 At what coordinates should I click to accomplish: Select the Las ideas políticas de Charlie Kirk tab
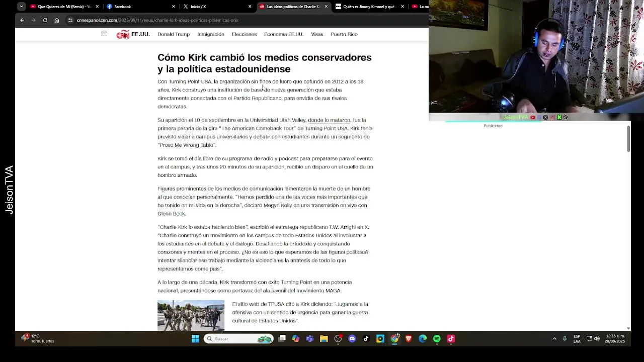click(293, 7)
